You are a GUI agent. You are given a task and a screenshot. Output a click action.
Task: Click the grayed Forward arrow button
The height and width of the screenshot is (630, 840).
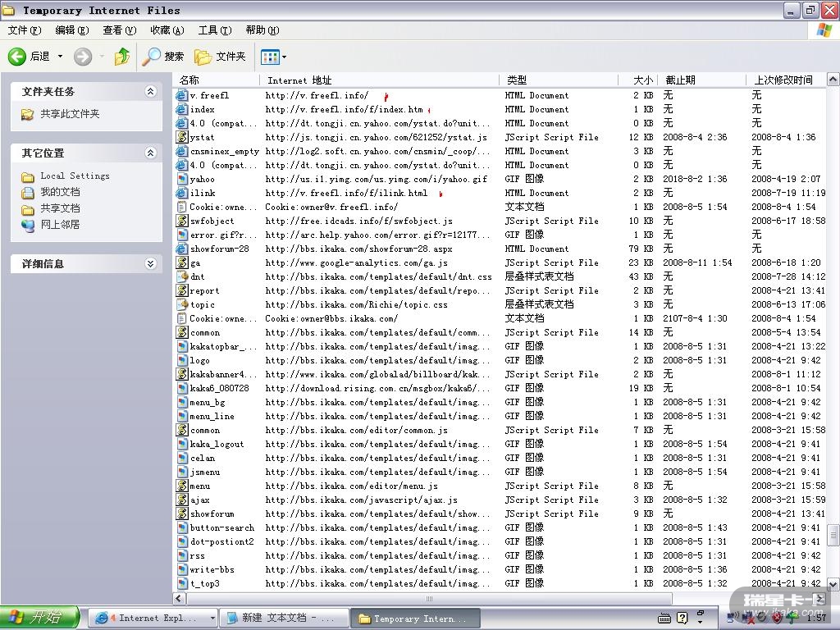pos(83,57)
